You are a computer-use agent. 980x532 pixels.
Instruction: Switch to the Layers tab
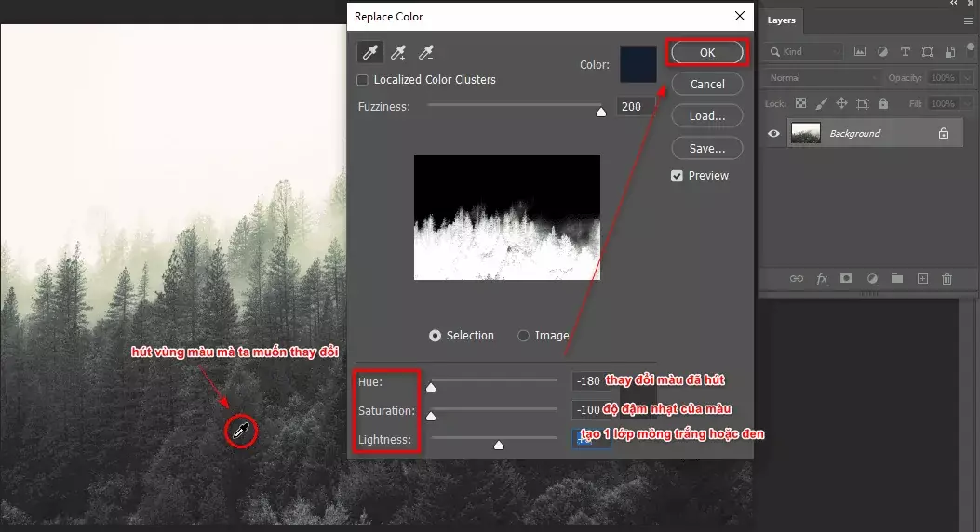[x=782, y=20]
